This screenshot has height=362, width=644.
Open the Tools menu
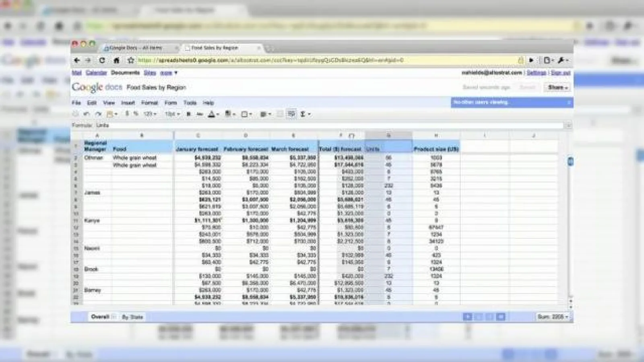pos(190,103)
